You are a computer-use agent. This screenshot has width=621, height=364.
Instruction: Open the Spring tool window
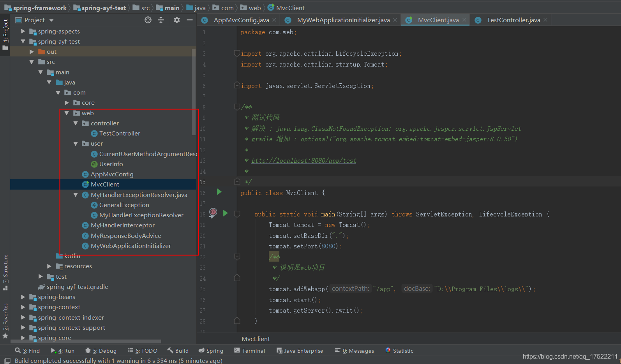pyautogui.click(x=211, y=350)
